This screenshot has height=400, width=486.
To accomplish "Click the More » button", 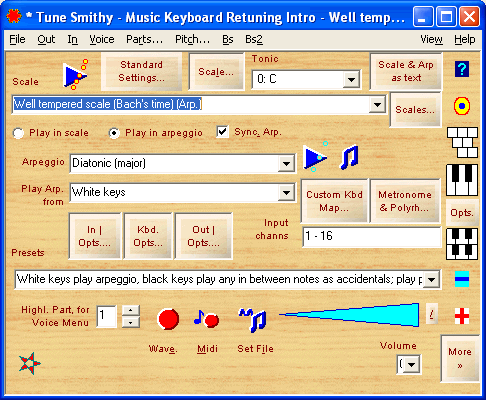I will 460,358.
